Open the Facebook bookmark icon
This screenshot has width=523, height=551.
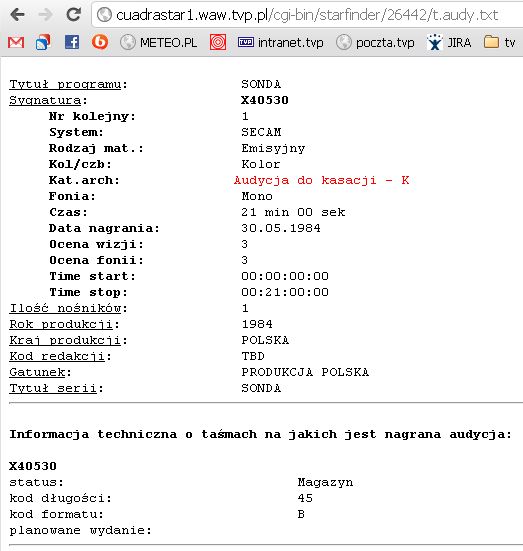72,43
